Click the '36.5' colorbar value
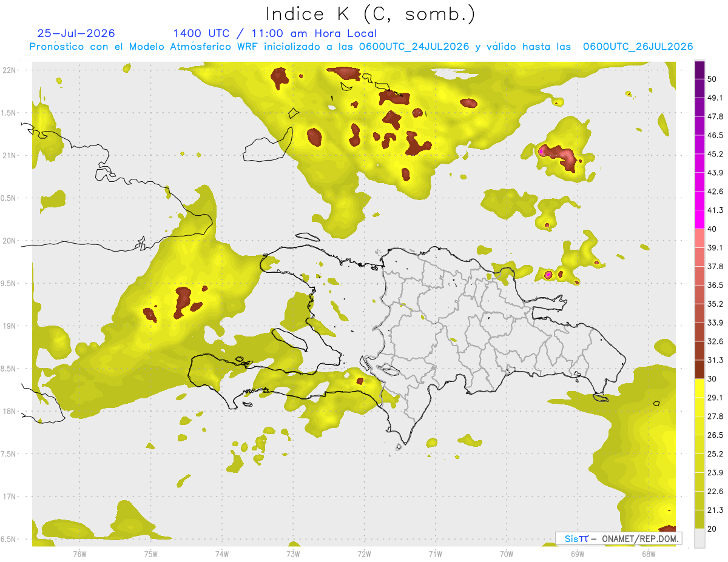Screen dimensions: 728x562 (x=715, y=285)
